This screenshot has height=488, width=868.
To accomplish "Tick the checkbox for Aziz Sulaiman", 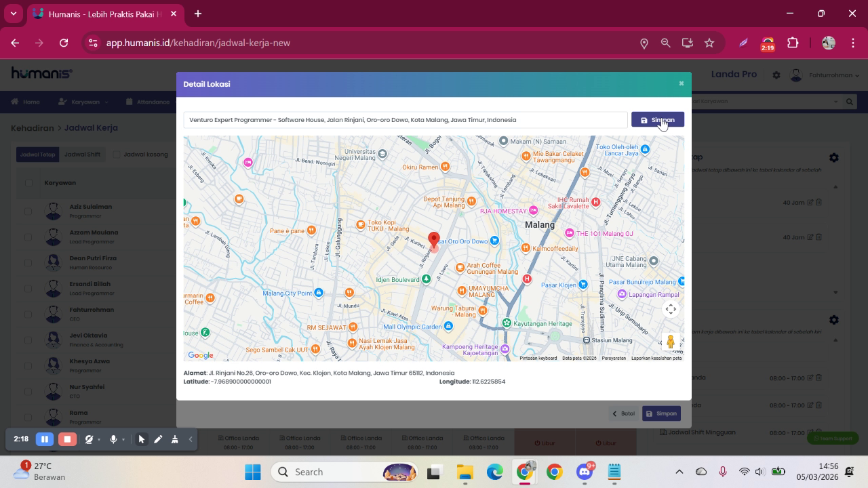I will pos(28,211).
